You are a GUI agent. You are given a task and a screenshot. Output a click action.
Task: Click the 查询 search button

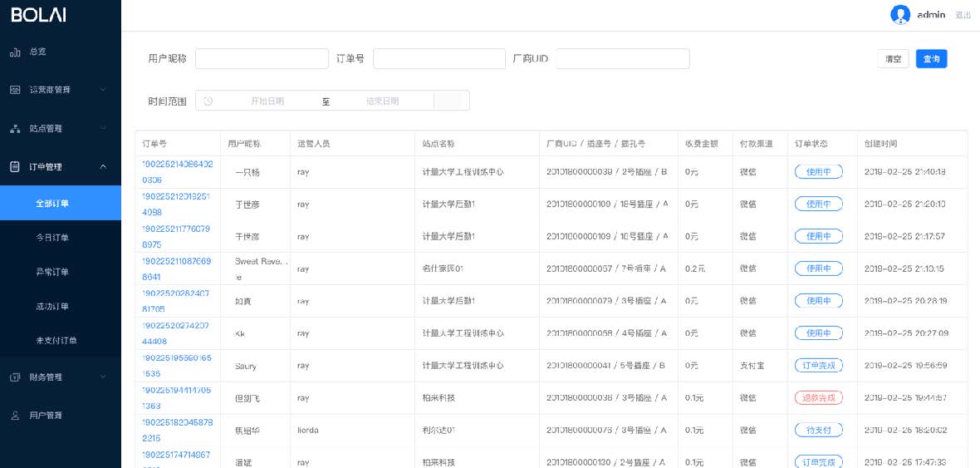point(931,59)
